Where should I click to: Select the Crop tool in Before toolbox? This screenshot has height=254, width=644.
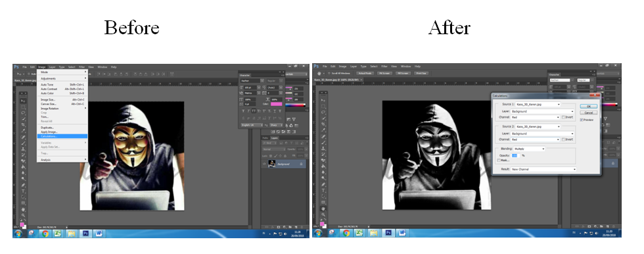[x=23, y=124]
